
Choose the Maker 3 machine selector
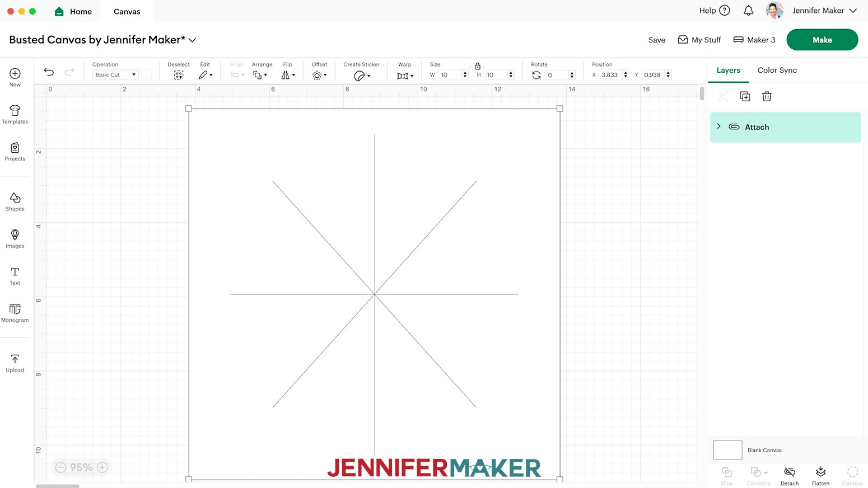click(x=754, y=40)
